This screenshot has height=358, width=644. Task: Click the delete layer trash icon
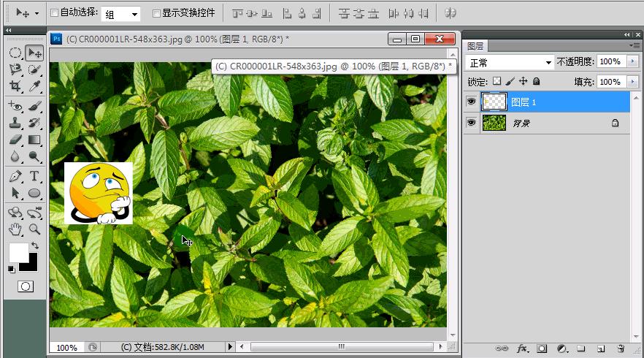point(621,349)
